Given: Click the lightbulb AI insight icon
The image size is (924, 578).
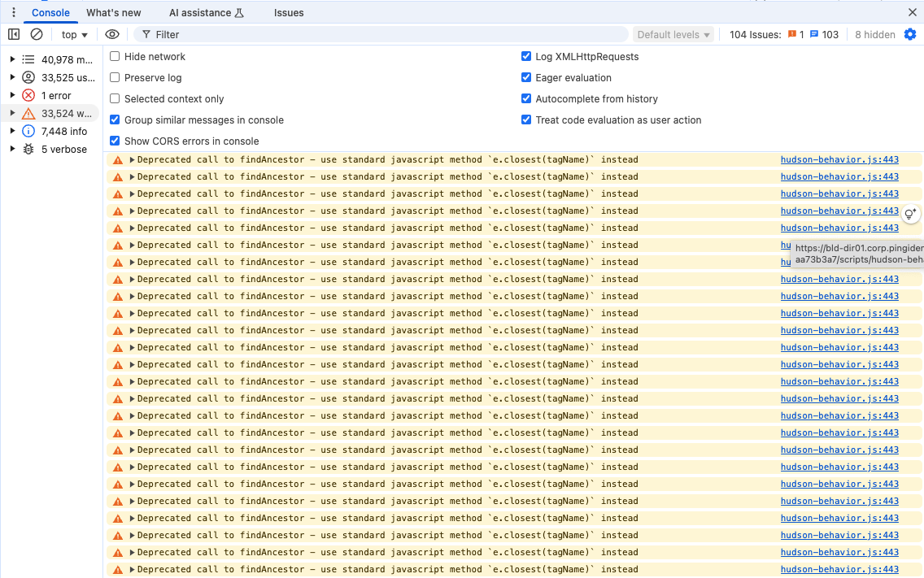Looking at the screenshot, I should coord(910,215).
